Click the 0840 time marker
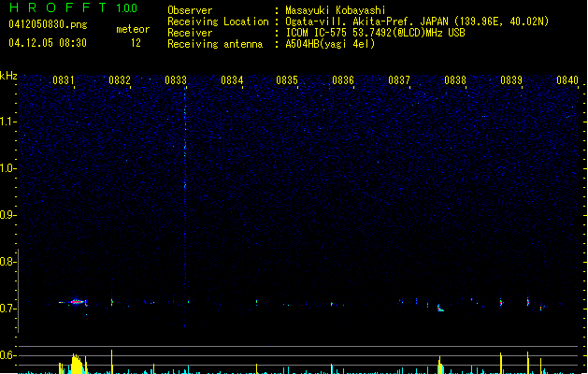The height and width of the screenshot is (374, 588). click(567, 80)
